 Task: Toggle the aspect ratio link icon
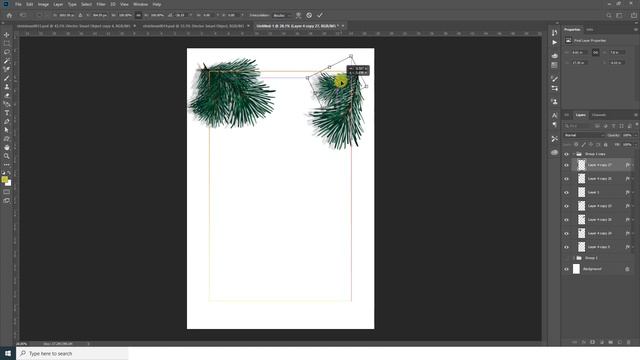(138, 15)
